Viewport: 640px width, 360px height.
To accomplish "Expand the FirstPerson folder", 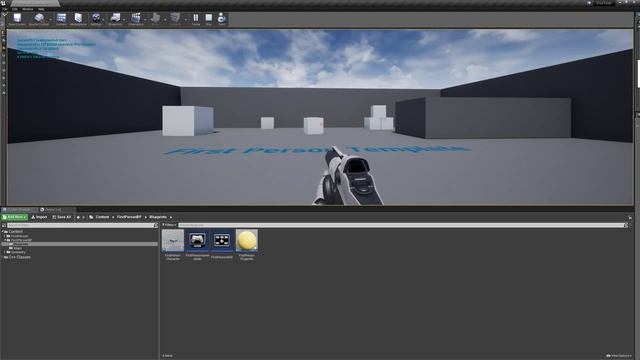I will click(x=4, y=236).
